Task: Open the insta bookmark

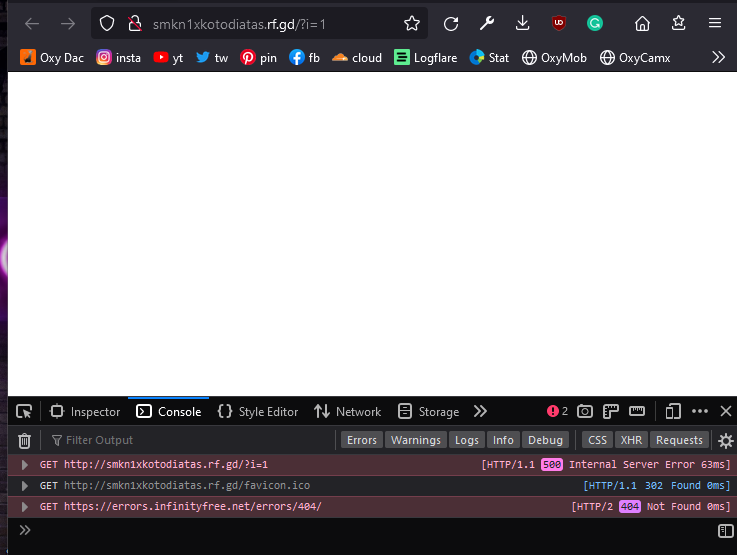Action: [x=118, y=58]
